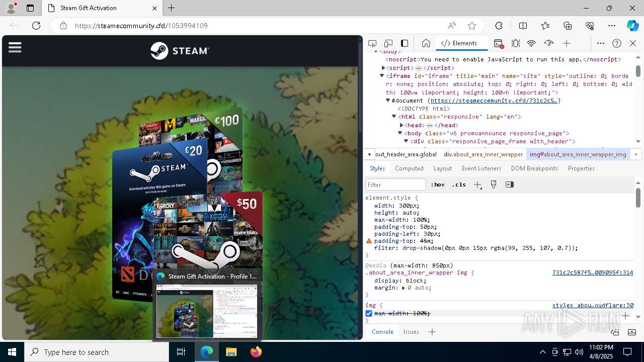Toggle the :hov element state panel
Image resolution: width=644 pixels, height=362 pixels.
tap(438, 185)
